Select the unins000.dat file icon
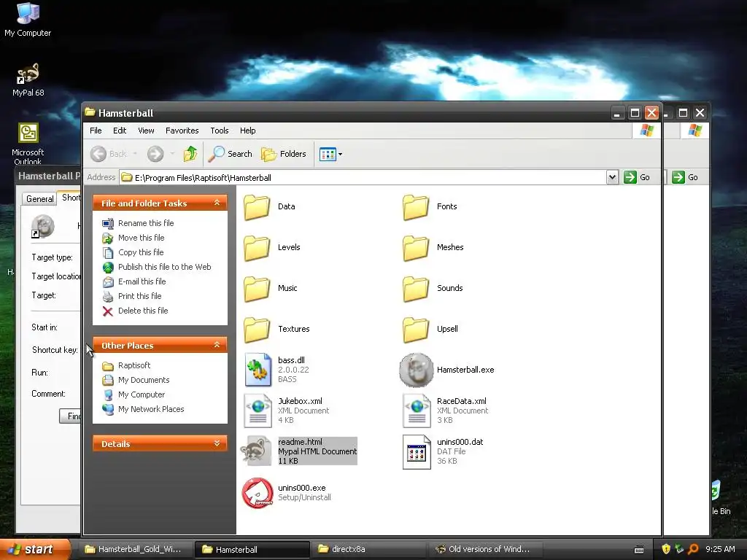 click(417, 451)
